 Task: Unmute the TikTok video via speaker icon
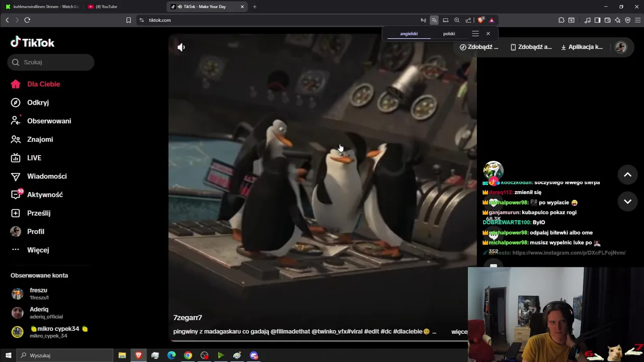tap(181, 47)
